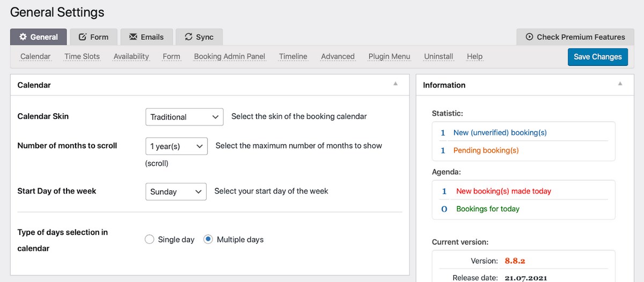Open New (unverified) booking(s) link
The width and height of the screenshot is (644, 282).
(500, 132)
